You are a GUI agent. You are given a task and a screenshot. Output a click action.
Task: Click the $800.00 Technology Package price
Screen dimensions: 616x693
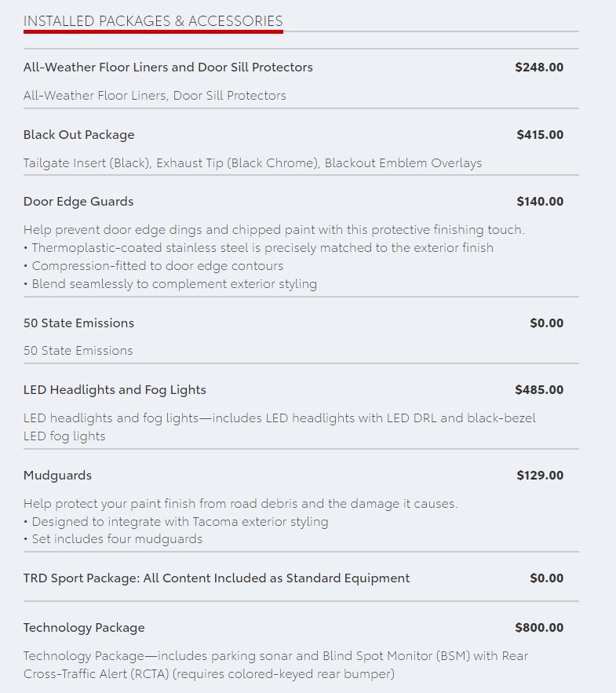pos(539,628)
